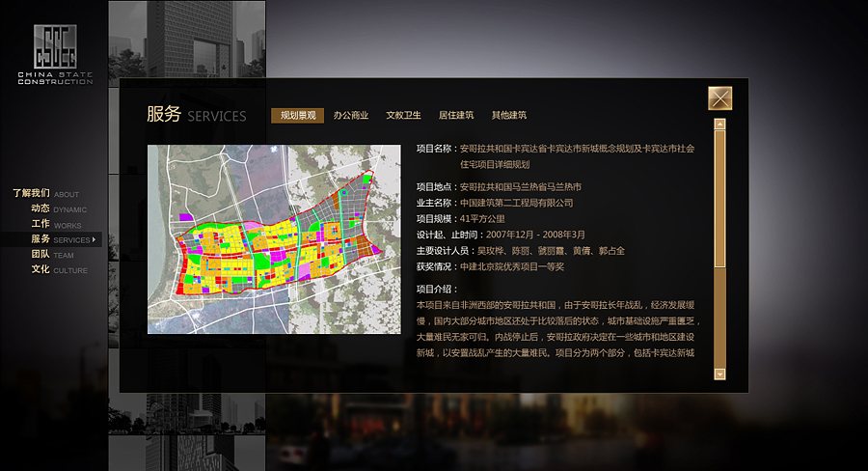Click the scrollbar down arrow

[x=719, y=373]
